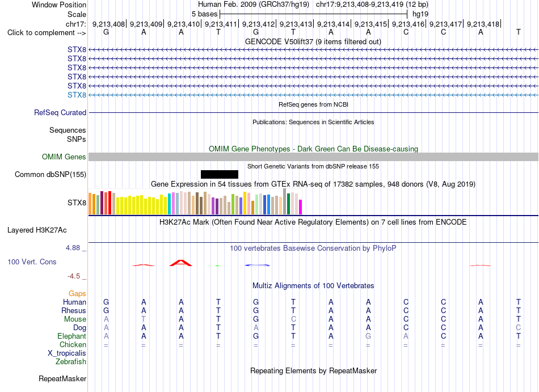Click 'Short Genetic Variants from dbSNP release 155'
The height and width of the screenshot is (392, 539).
(313, 166)
